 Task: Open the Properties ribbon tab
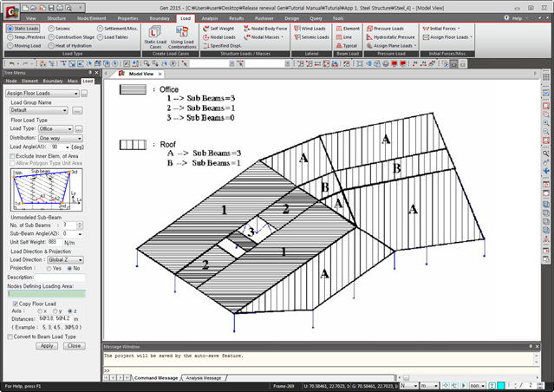tap(127, 18)
